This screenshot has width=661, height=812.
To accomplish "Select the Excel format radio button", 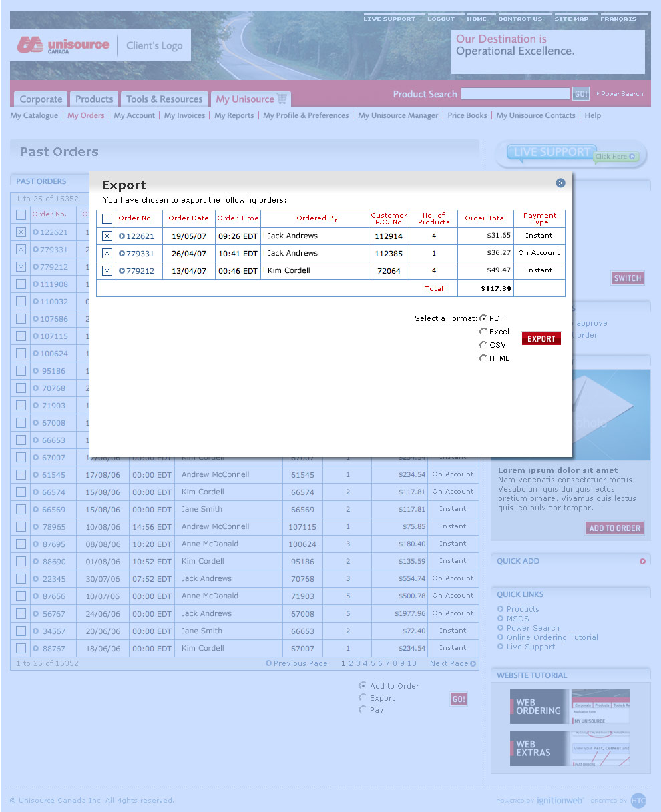I will tap(483, 331).
